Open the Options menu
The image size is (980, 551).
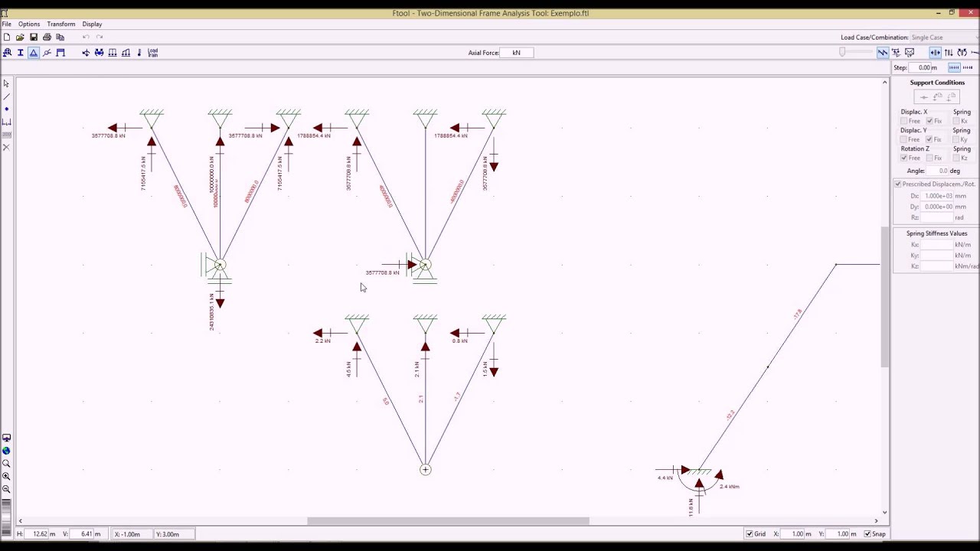(29, 24)
